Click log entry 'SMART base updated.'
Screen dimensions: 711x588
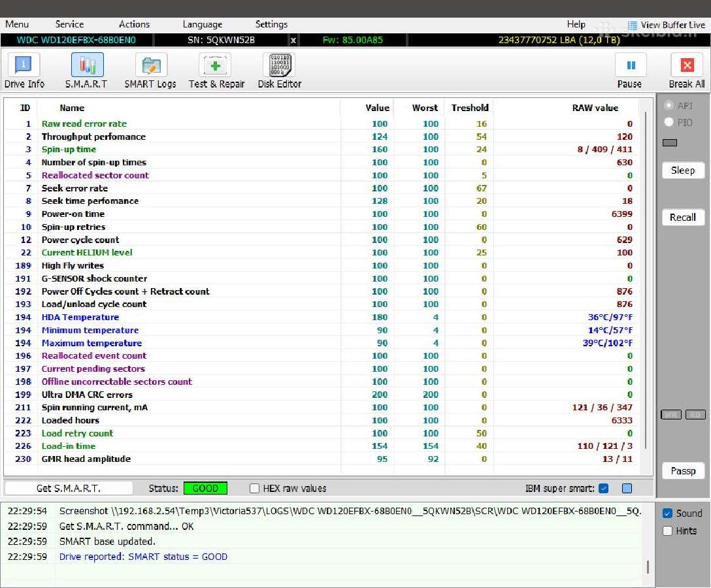coord(107,542)
